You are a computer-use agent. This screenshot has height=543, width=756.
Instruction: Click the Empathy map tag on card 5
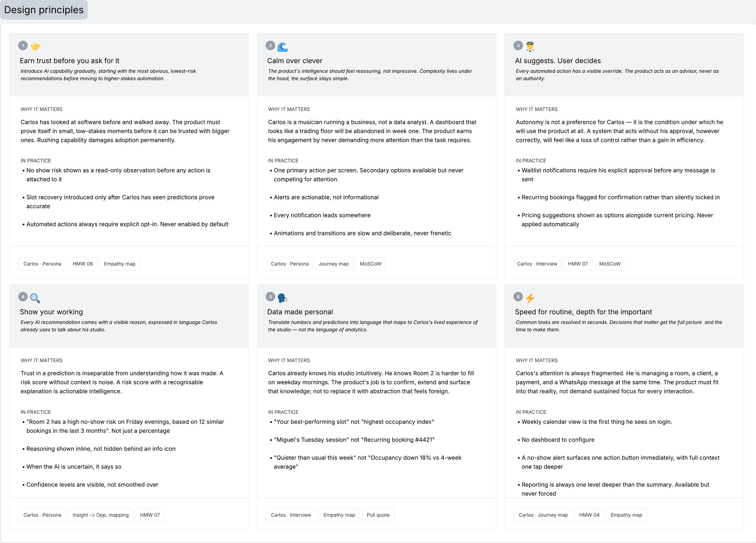tap(339, 515)
